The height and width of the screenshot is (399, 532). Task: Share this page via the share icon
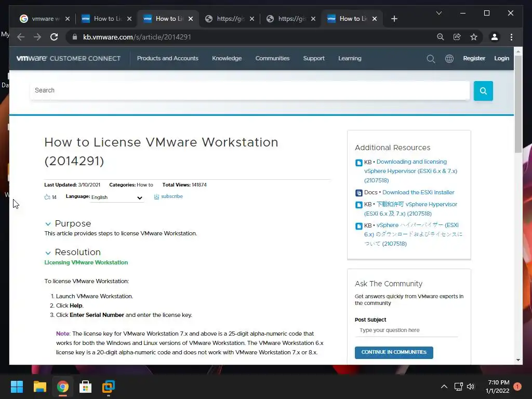(457, 37)
